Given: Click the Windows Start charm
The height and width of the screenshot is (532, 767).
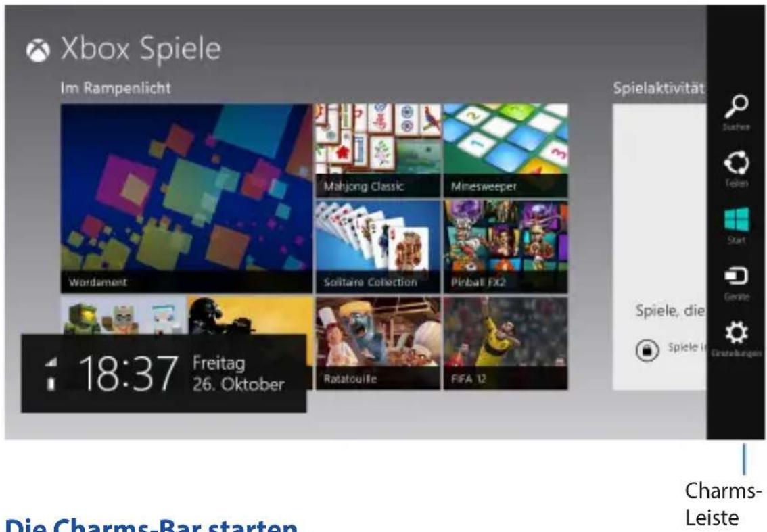Looking at the screenshot, I should 736,225.
